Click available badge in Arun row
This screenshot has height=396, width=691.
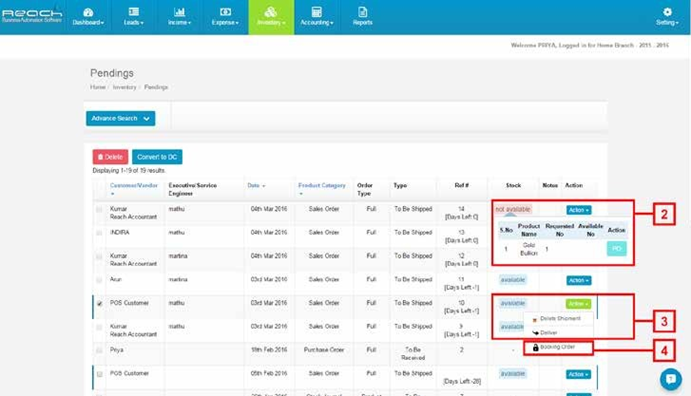(x=513, y=280)
